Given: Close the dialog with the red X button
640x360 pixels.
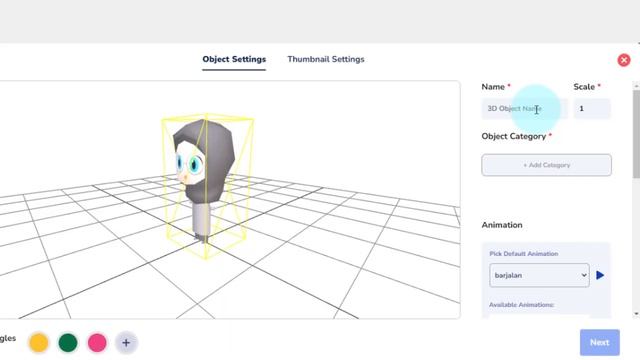Looking at the screenshot, I should (x=623, y=60).
